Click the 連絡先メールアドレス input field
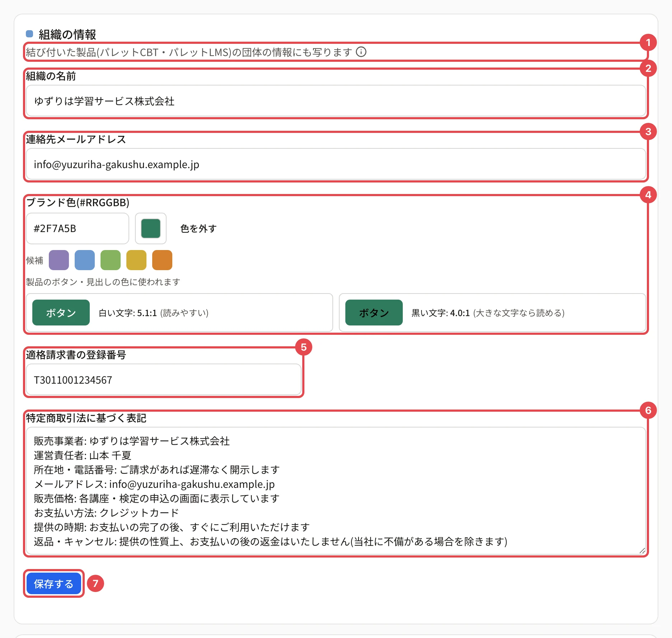This screenshot has height=638, width=672. tap(336, 164)
